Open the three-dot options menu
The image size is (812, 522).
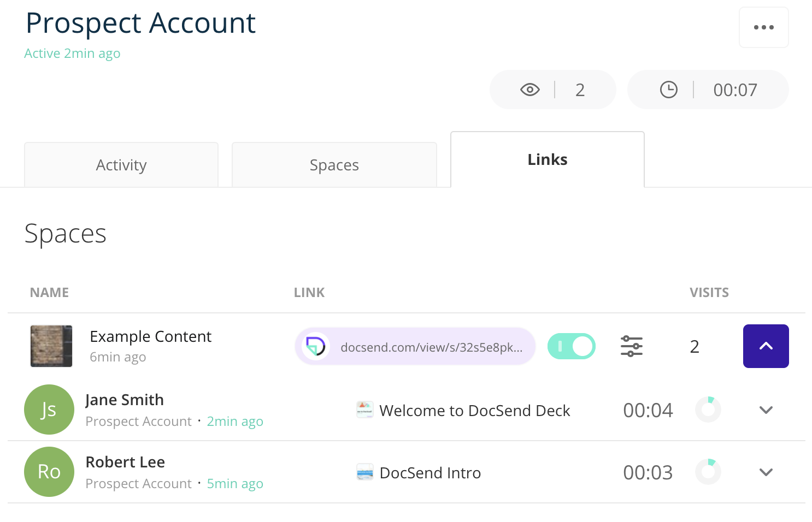click(x=764, y=27)
